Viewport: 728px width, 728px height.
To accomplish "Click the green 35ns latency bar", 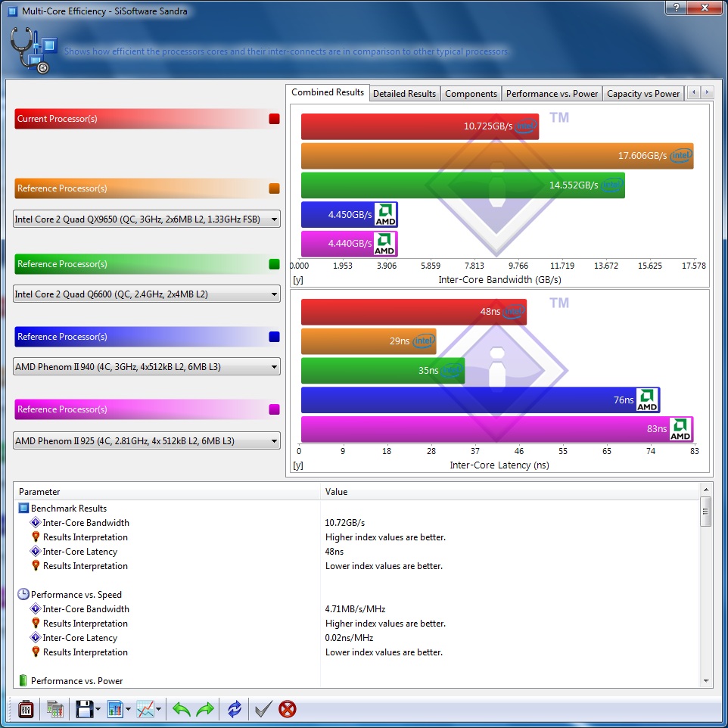I will click(x=383, y=371).
